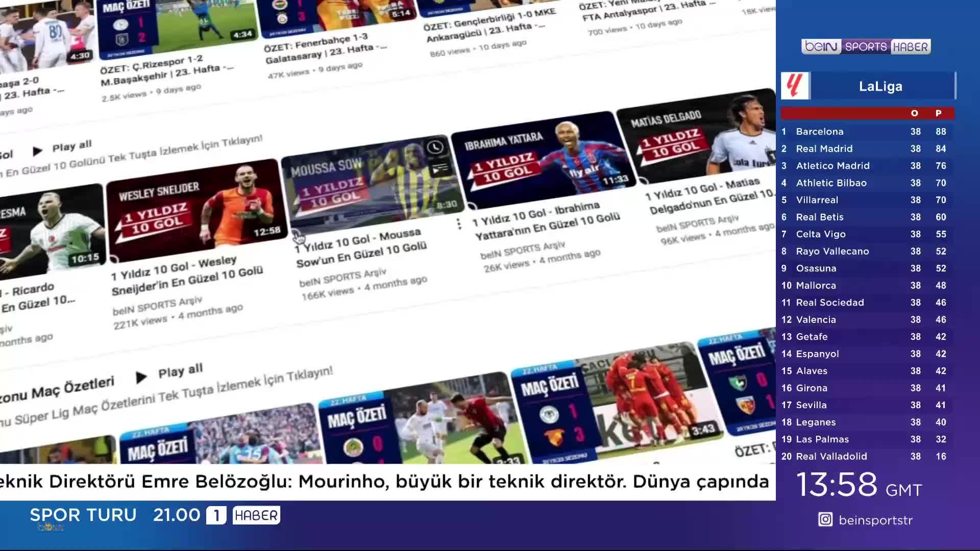Click Villarreal in the standings
The image size is (980, 551).
(x=867, y=200)
